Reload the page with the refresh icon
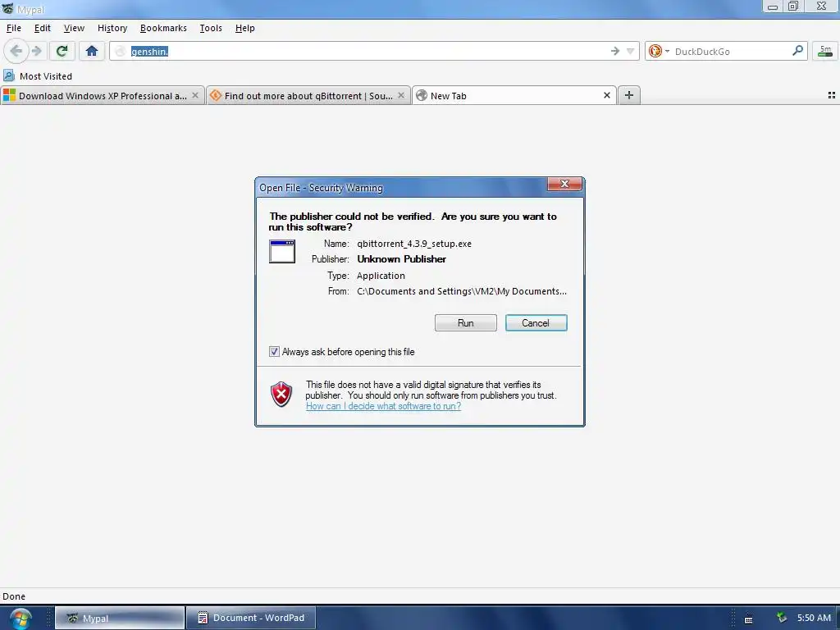The width and height of the screenshot is (840, 630). [62, 51]
